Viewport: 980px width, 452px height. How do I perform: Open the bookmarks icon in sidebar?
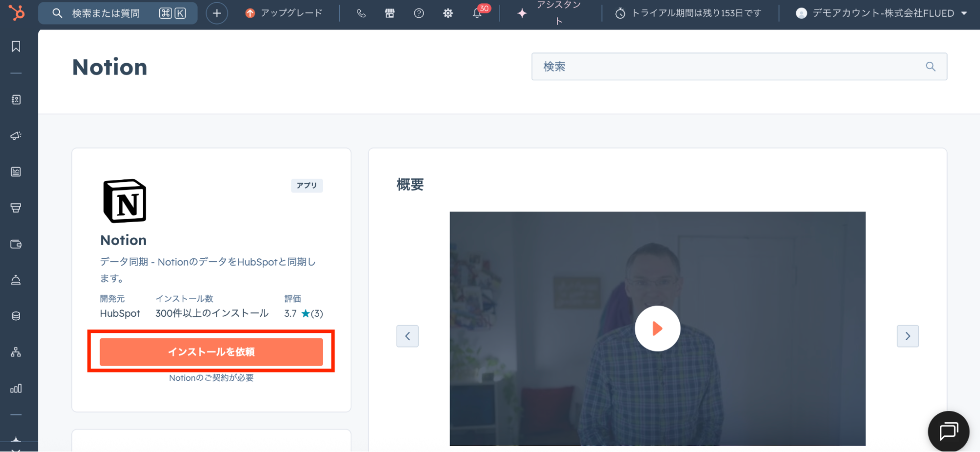pyautogui.click(x=16, y=47)
